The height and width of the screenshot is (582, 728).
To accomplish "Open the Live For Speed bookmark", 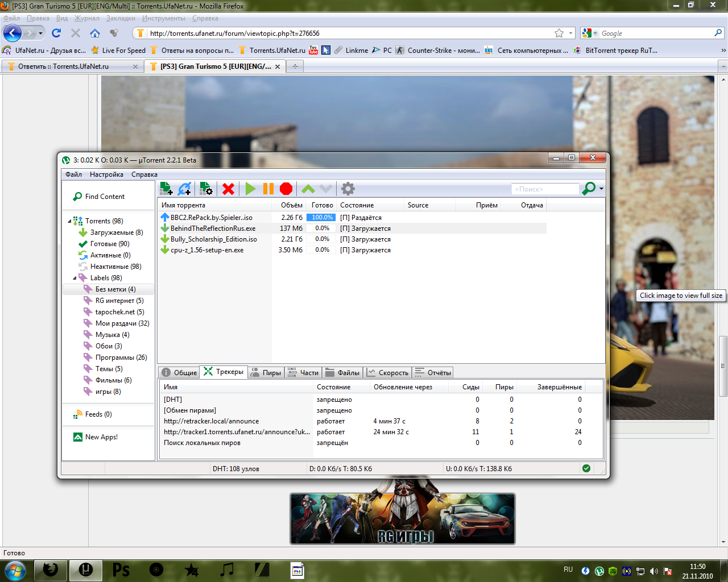I will coord(118,51).
